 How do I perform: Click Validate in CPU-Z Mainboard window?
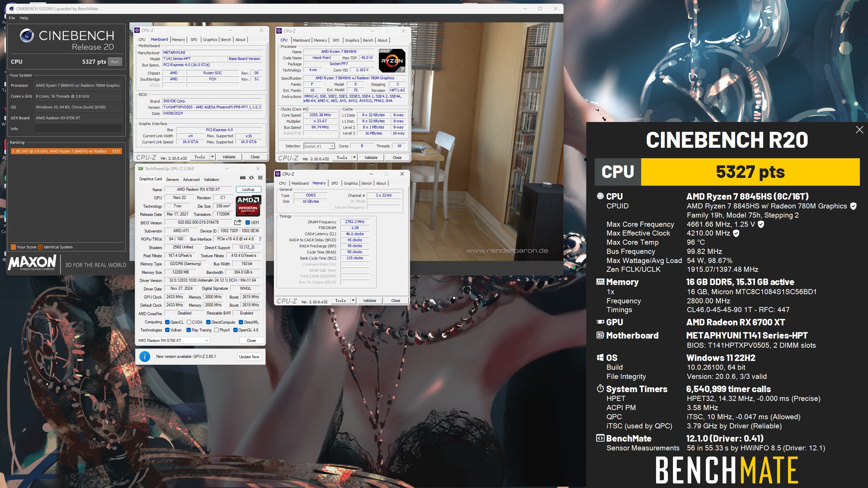tap(229, 157)
